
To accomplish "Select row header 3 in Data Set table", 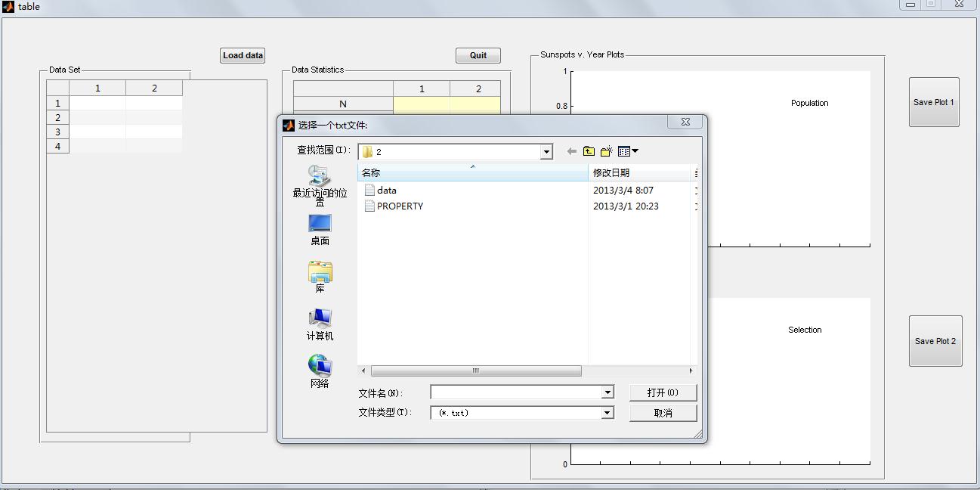I will [57, 132].
